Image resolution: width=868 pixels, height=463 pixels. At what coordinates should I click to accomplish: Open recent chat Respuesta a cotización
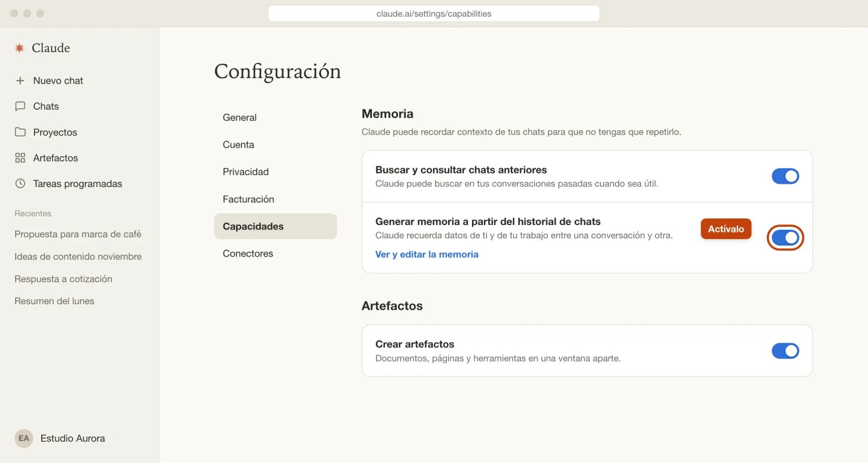pos(63,279)
